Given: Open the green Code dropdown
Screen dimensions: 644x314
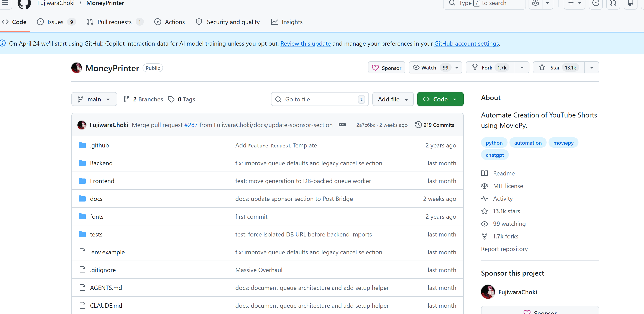Looking at the screenshot, I should [x=440, y=99].
